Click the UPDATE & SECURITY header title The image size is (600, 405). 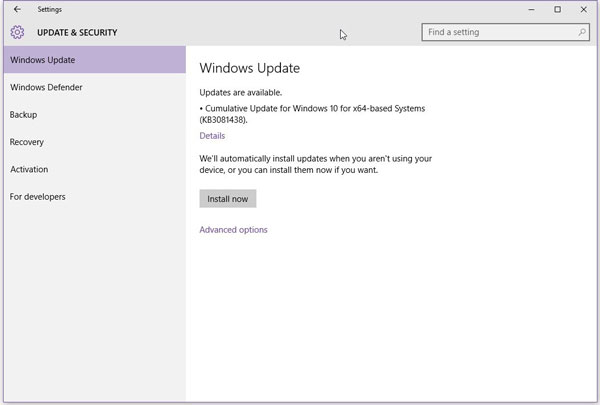coord(77,33)
